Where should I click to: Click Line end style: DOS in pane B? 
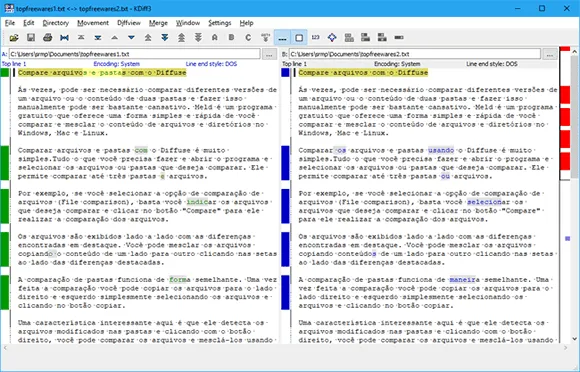pos(492,64)
